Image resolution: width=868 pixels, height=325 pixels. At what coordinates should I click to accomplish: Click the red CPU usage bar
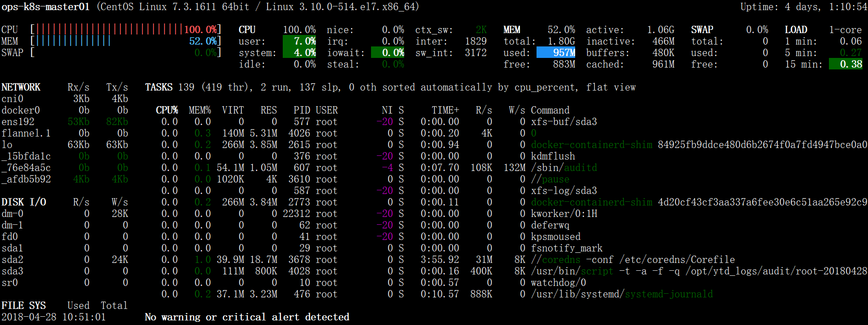coord(109,29)
